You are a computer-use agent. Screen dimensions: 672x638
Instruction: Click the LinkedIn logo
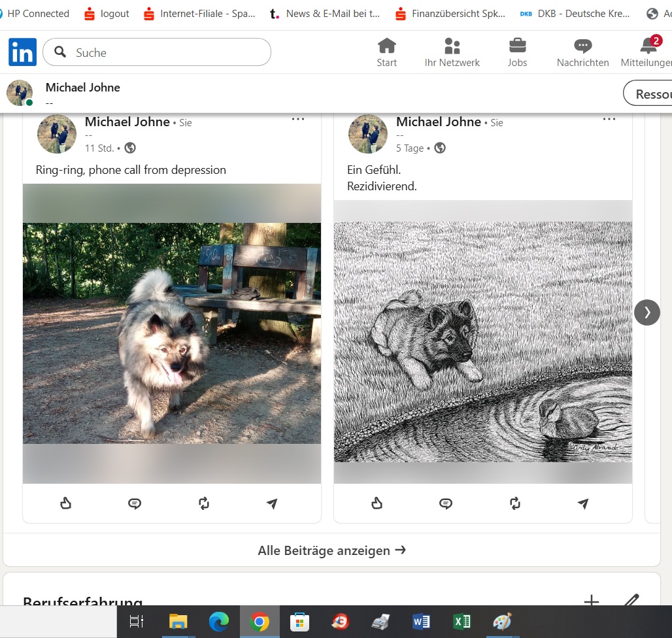pyautogui.click(x=22, y=52)
